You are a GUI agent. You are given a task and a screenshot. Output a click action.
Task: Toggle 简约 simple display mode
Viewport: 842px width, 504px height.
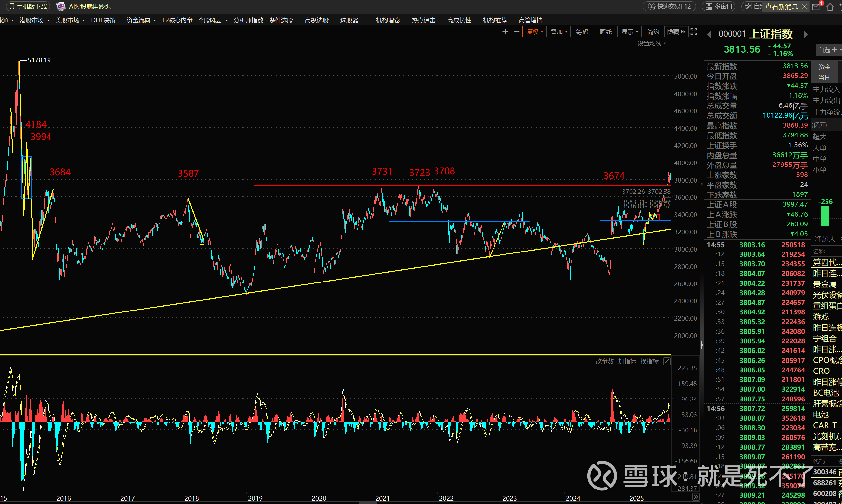click(653, 32)
